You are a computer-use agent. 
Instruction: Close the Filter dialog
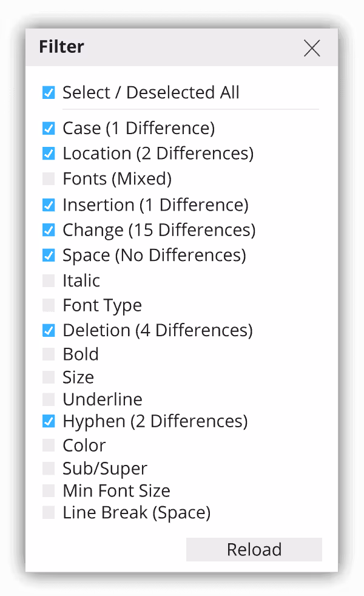point(312,48)
